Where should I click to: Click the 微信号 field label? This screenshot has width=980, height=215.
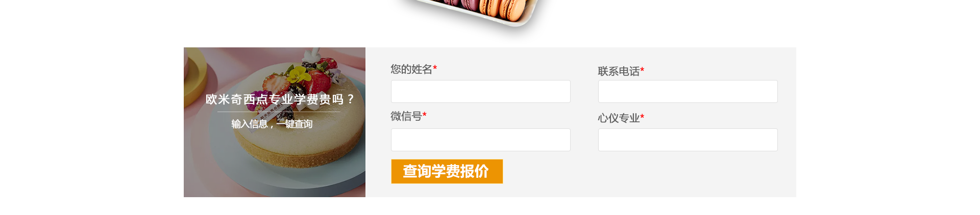coord(406,116)
